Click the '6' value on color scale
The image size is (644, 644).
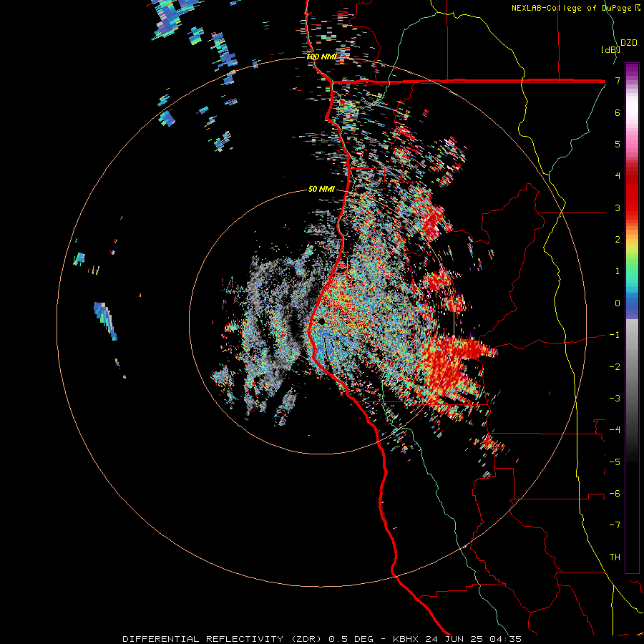pyautogui.click(x=618, y=112)
